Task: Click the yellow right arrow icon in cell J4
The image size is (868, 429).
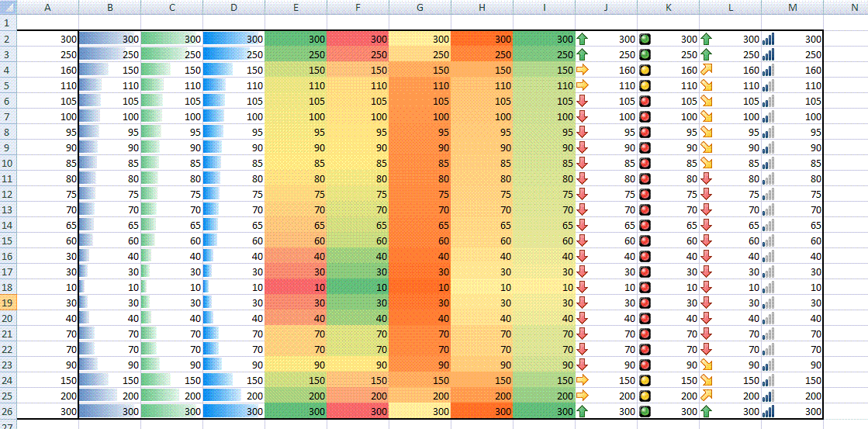Action: point(583,70)
